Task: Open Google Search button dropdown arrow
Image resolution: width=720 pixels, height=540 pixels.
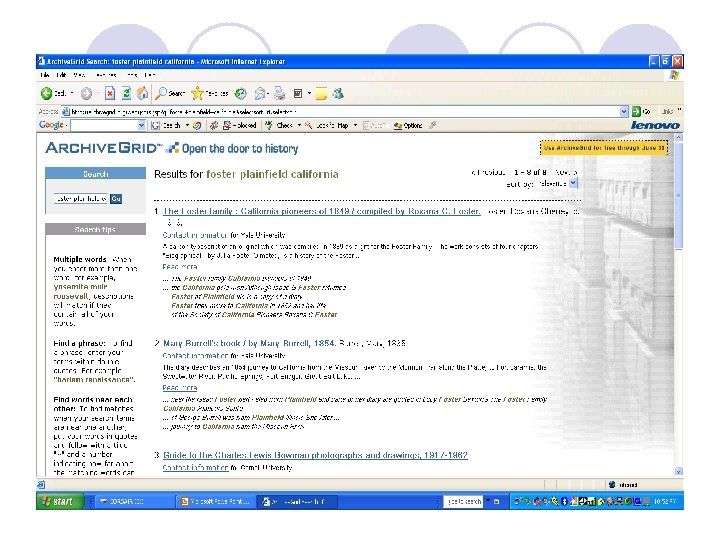Action: point(187,125)
